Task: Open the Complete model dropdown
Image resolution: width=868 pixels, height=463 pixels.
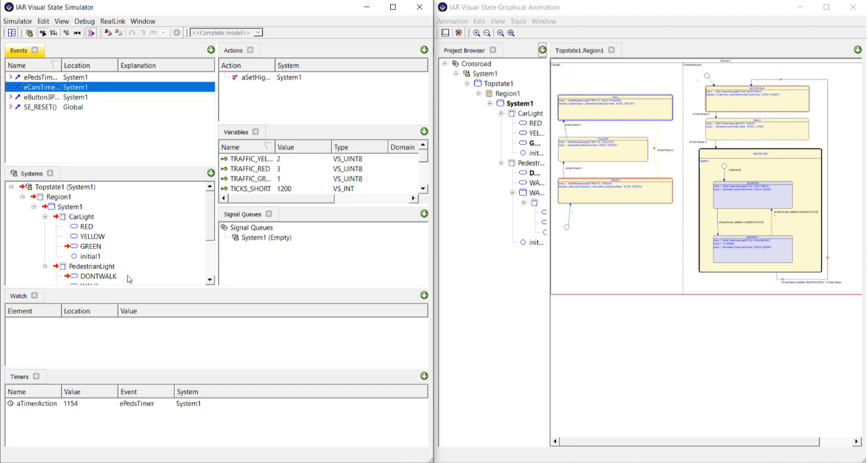Action: tap(258, 33)
